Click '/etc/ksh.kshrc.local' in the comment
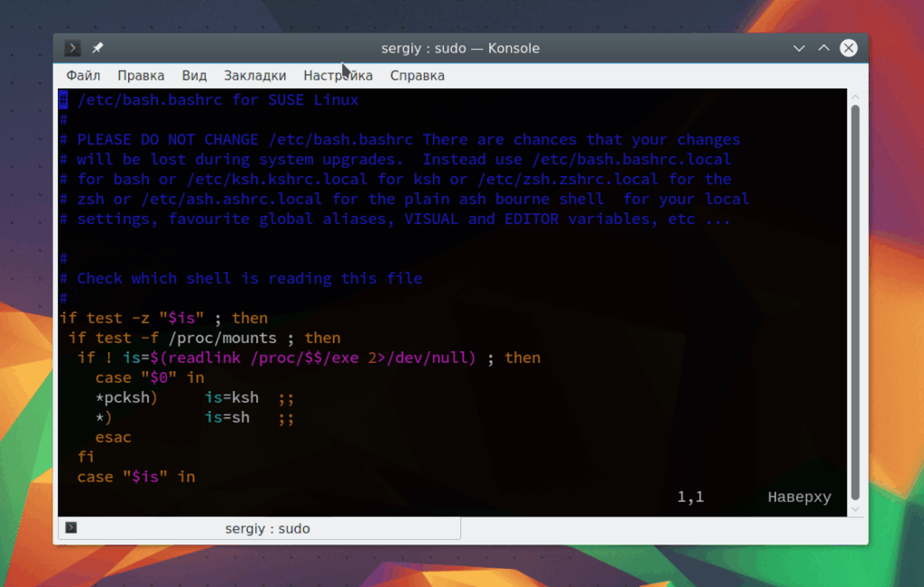Image resolution: width=924 pixels, height=587 pixels. pyautogui.click(x=277, y=179)
